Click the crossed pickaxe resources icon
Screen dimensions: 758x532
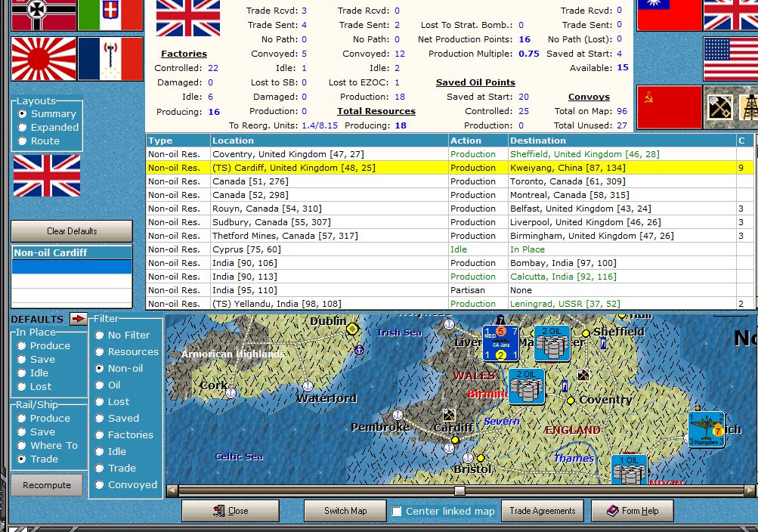point(719,107)
